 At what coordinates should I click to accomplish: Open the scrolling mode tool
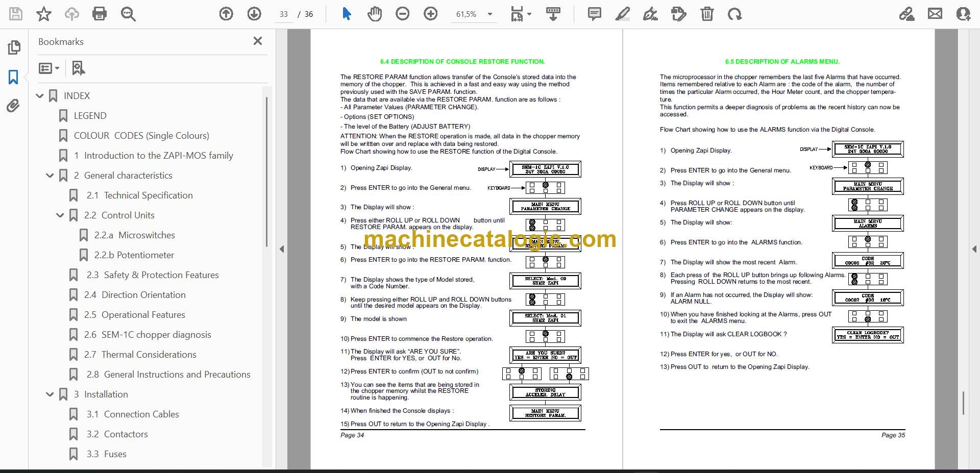553,14
